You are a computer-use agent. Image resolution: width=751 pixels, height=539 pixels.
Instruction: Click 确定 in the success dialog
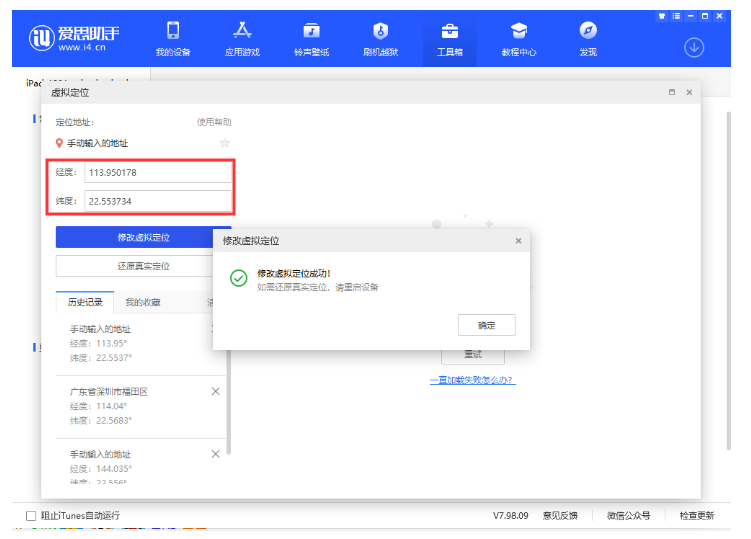click(486, 325)
